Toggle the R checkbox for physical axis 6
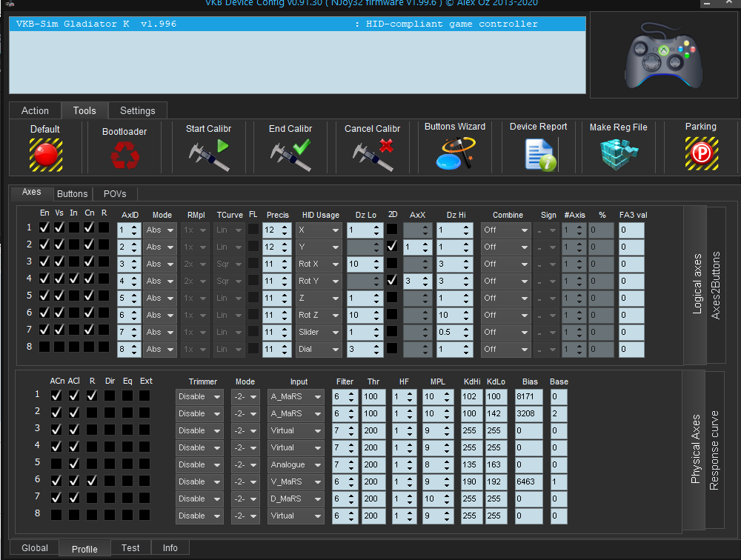Screen dimensions: 741x560 (x=92, y=481)
